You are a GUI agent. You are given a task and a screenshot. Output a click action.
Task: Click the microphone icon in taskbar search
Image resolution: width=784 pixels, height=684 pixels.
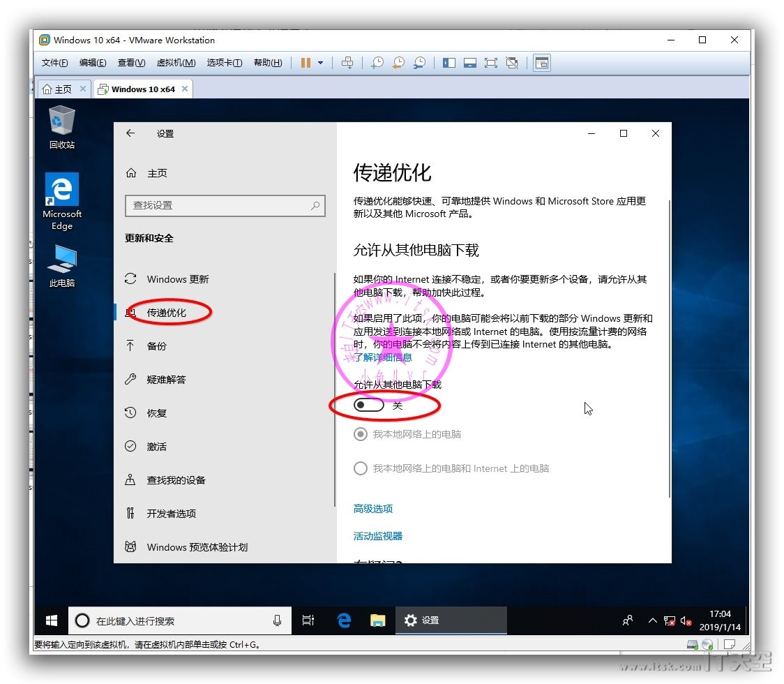[278, 621]
